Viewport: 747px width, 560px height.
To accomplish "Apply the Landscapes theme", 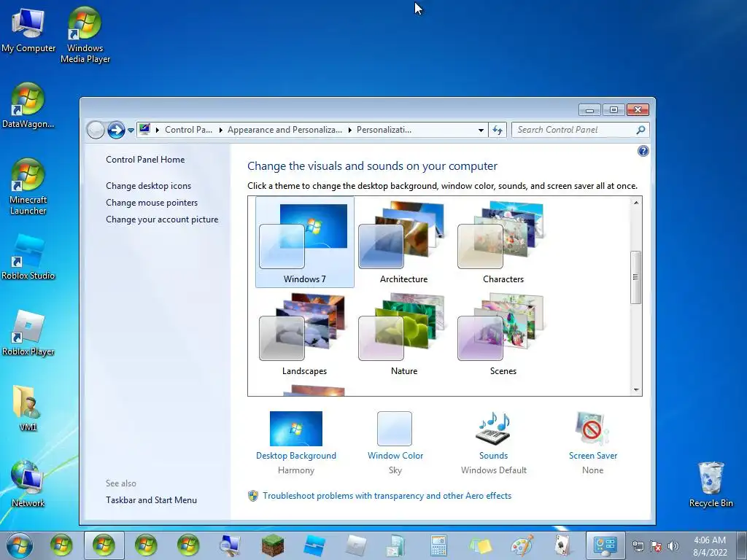I will (x=304, y=334).
